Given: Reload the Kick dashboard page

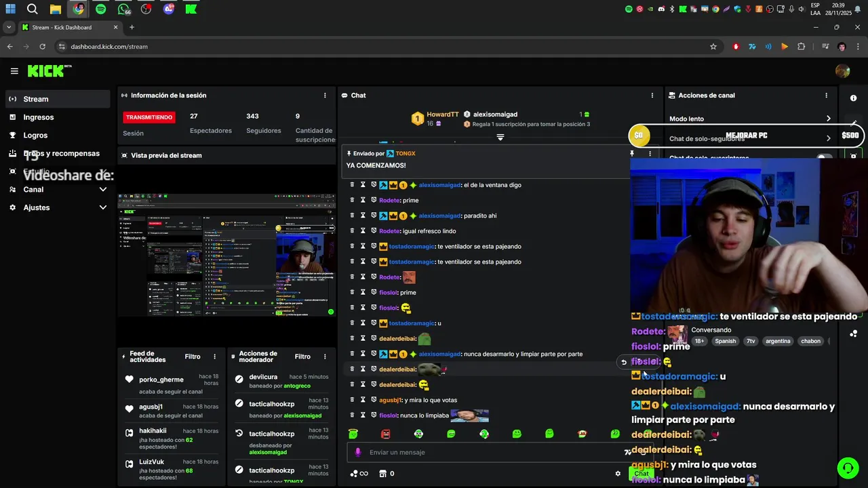Looking at the screenshot, I should coord(42,47).
